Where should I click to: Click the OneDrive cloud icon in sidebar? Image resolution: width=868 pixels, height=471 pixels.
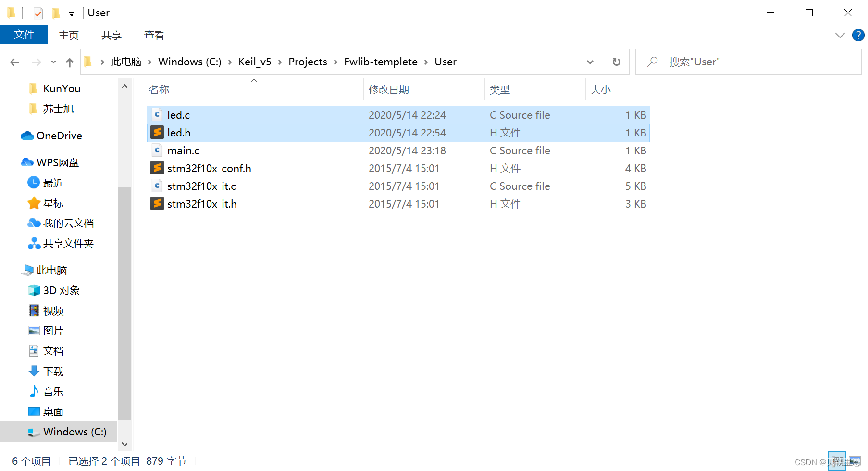click(x=27, y=136)
